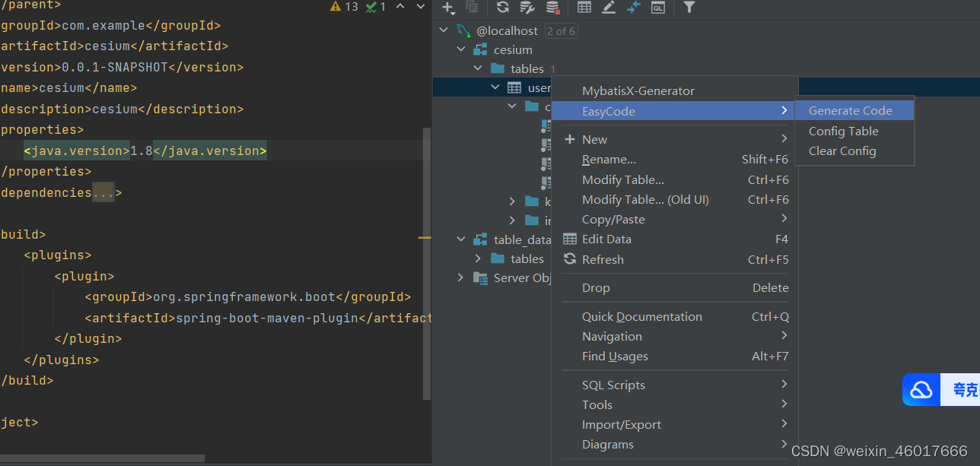
Task: Choose Edit Data from context menu
Action: [x=674, y=239]
